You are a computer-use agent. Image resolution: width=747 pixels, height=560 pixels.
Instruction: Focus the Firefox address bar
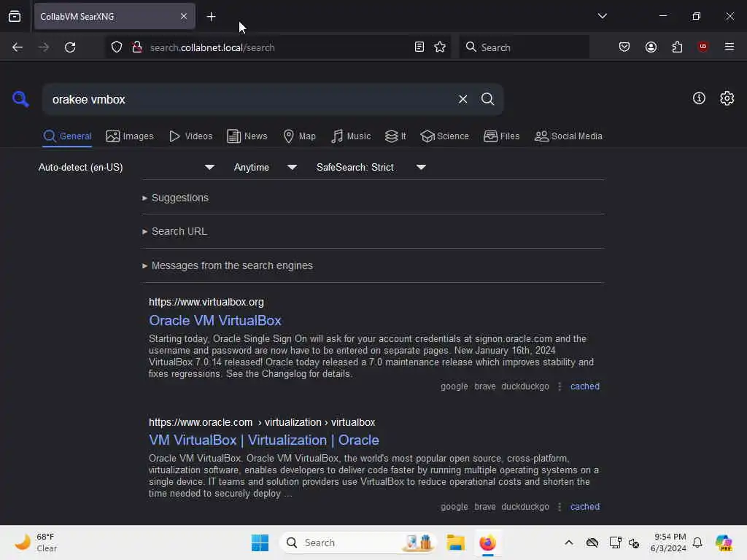[x=278, y=47]
